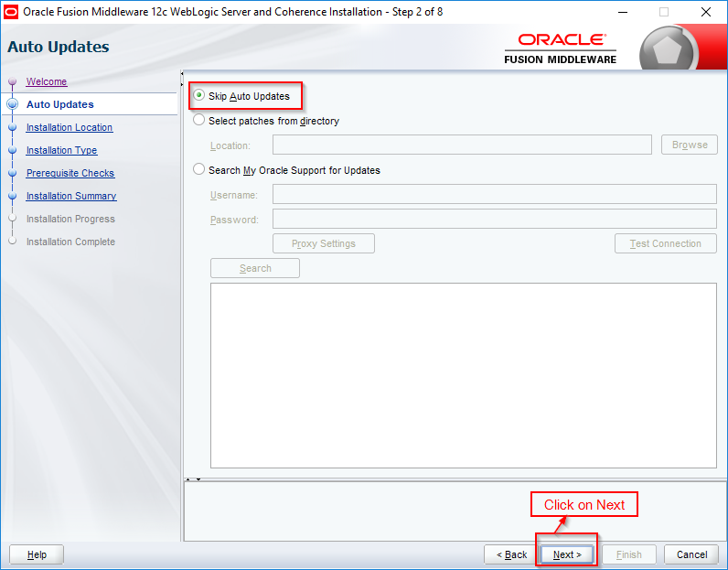Click the Username input field
The width and height of the screenshot is (728, 570).
point(495,194)
